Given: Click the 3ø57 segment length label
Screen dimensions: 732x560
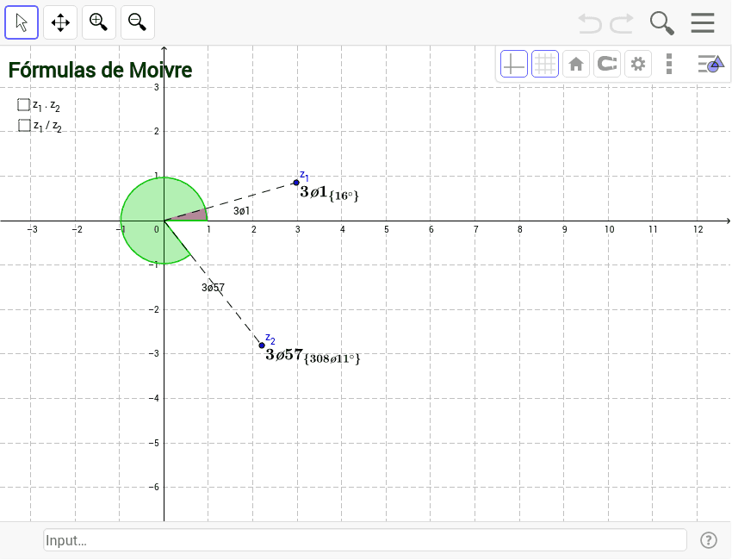Looking at the screenshot, I should click(x=213, y=288).
